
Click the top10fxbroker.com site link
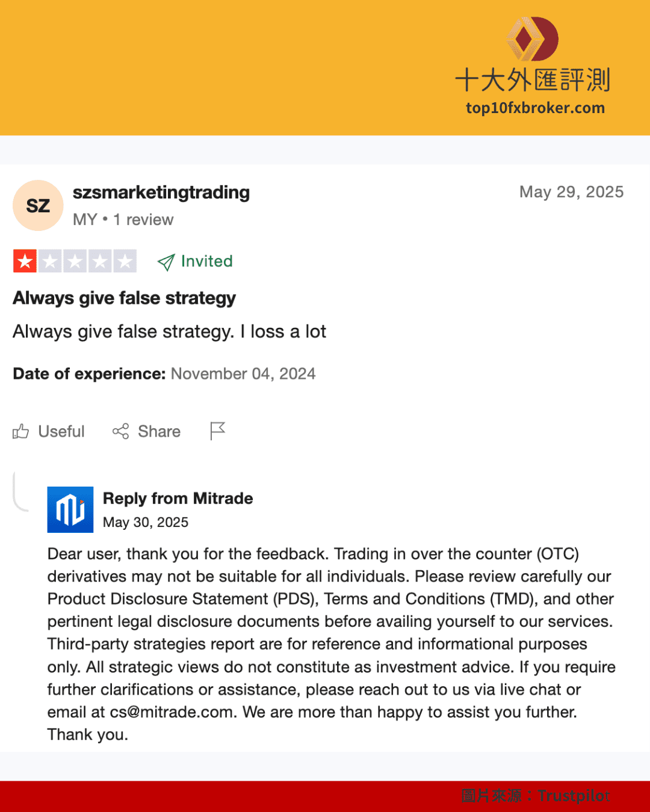click(535, 108)
